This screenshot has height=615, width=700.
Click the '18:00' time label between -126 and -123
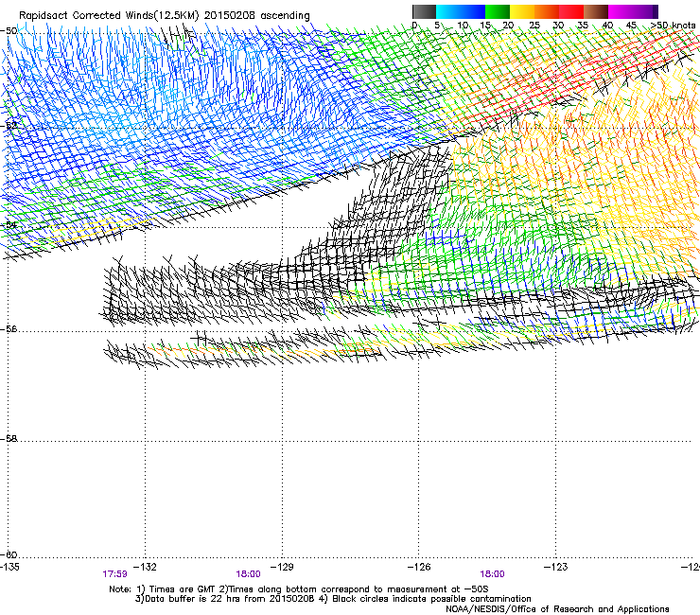[492, 574]
